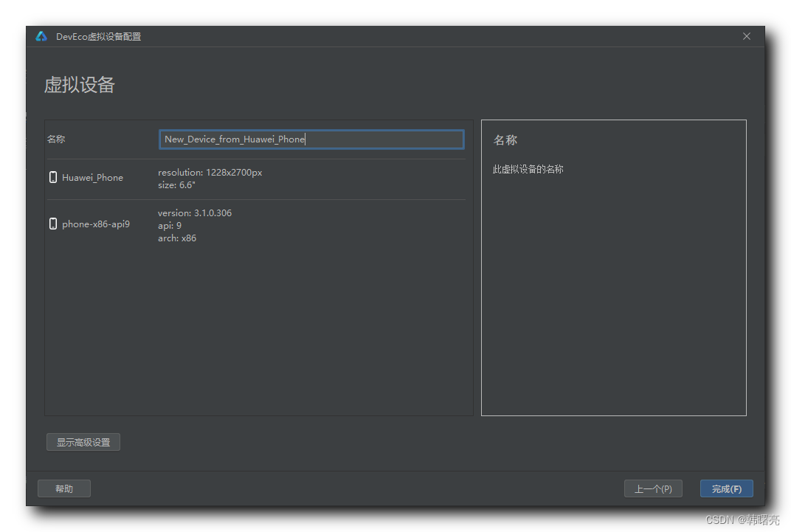
Task: Finish setup with the 完成(F) button
Action: tap(726, 488)
